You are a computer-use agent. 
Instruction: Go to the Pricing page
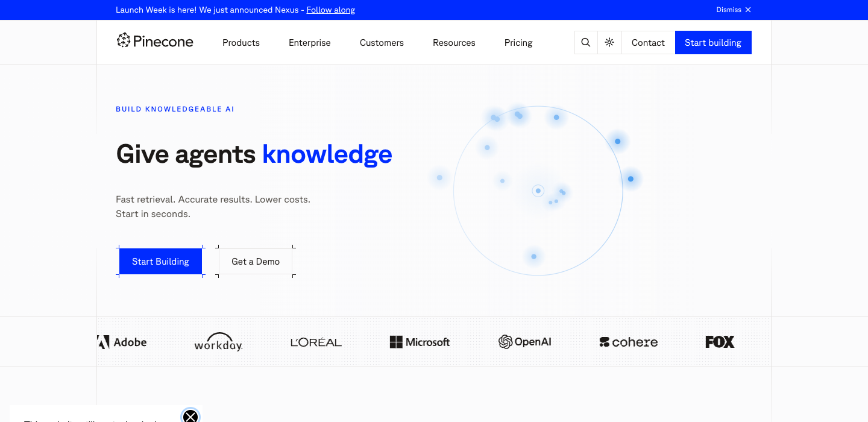[x=518, y=43]
